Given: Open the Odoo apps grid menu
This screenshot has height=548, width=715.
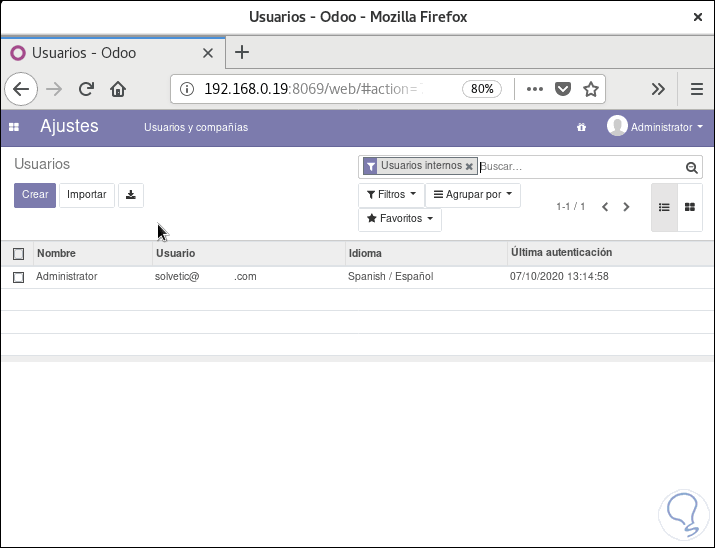Looking at the screenshot, I should click(14, 127).
